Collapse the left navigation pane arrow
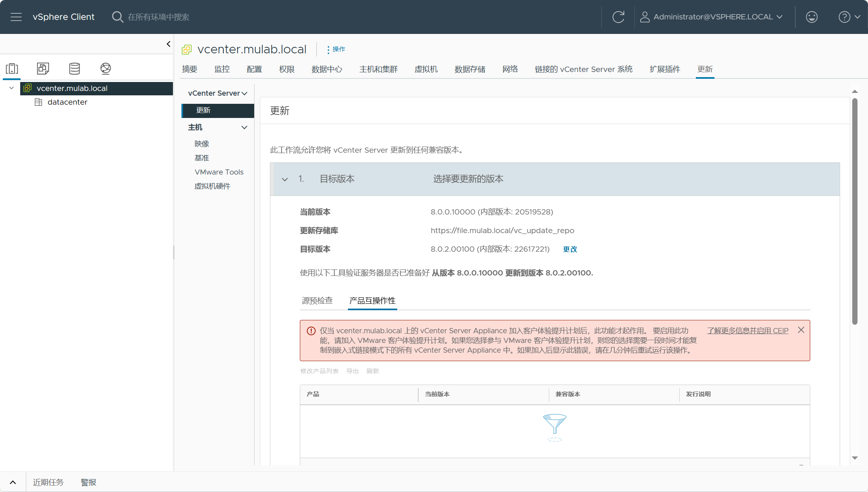The width and height of the screenshot is (868, 492). click(x=169, y=44)
